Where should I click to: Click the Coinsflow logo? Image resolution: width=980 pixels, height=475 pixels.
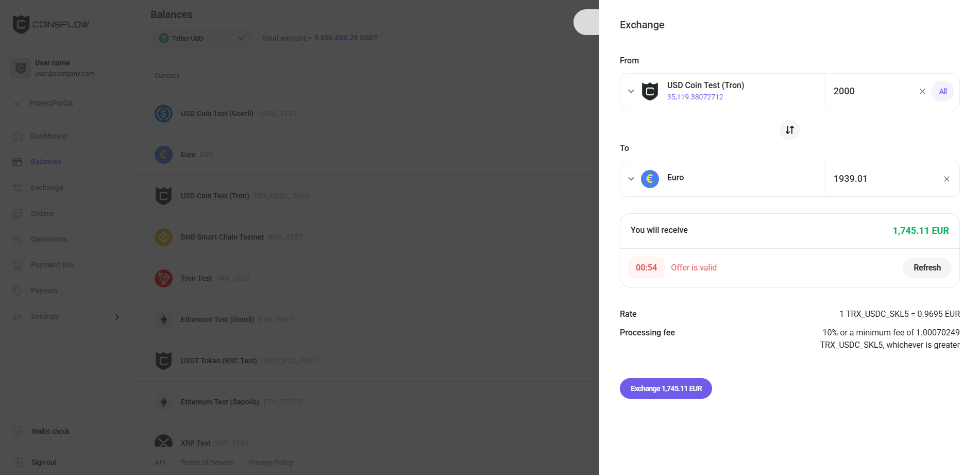click(50, 24)
